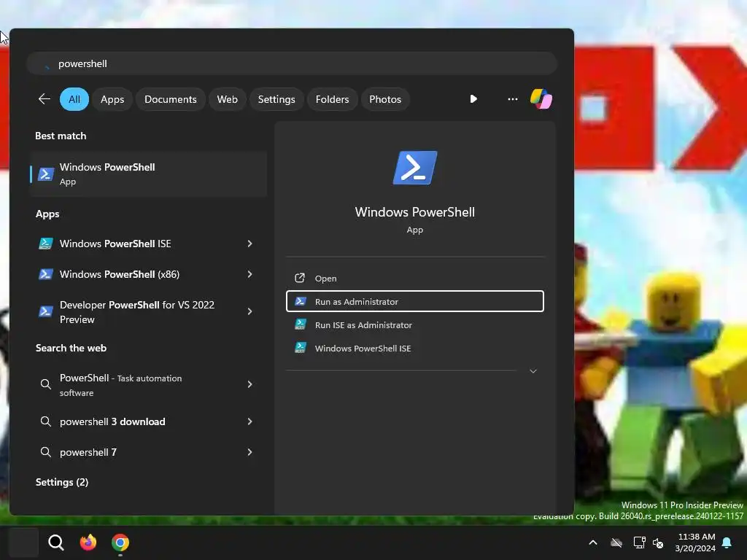
Task: Expand more actions with the down chevron
Action: [533, 371]
